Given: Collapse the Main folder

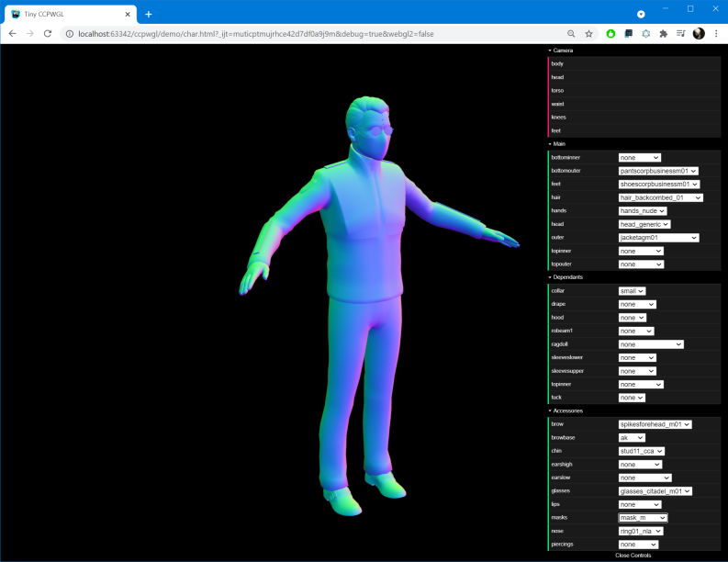Looking at the screenshot, I should tap(559, 144).
